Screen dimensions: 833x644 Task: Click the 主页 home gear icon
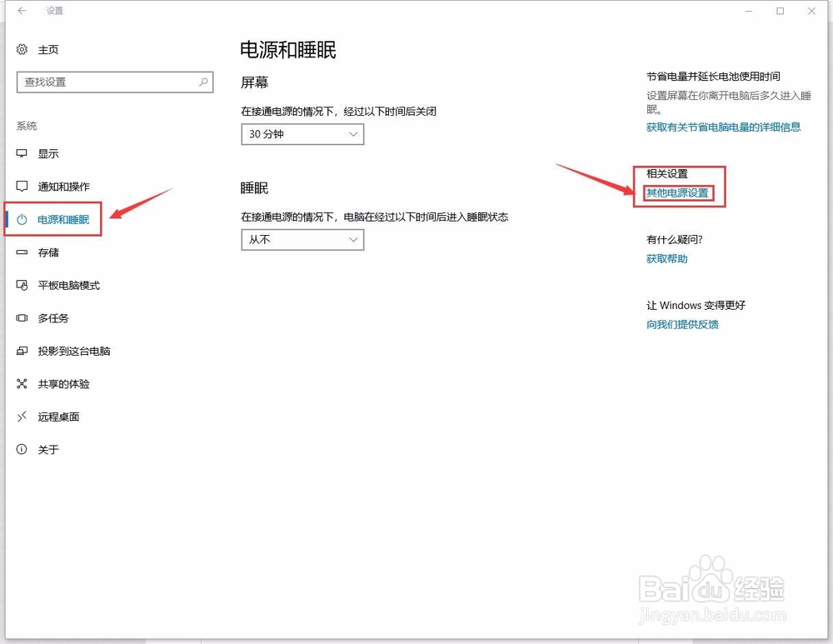tap(21, 49)
